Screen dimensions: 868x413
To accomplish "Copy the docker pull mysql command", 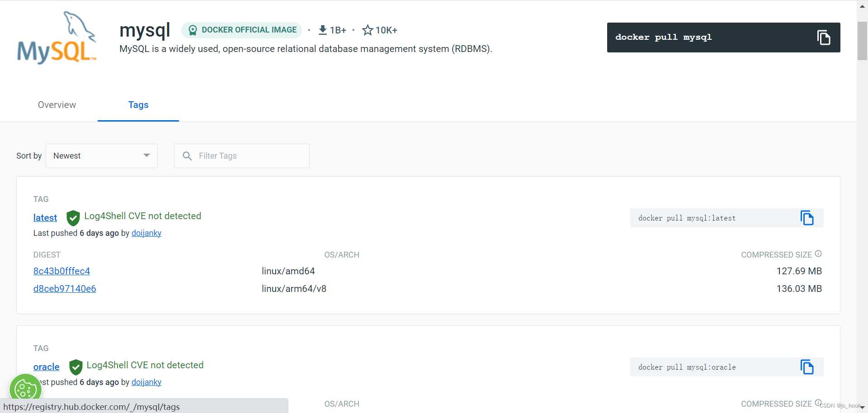I will [823, 38].
